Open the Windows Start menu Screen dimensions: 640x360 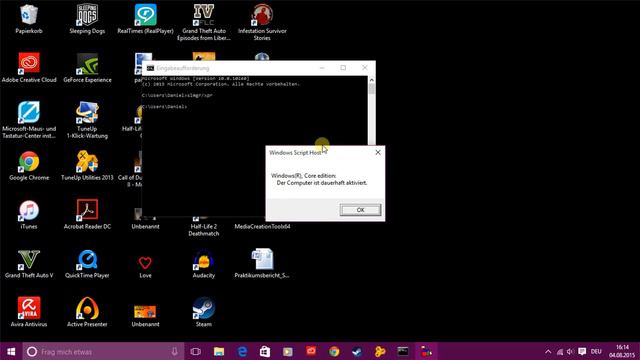pyautogui.click(x=11, y=351)
